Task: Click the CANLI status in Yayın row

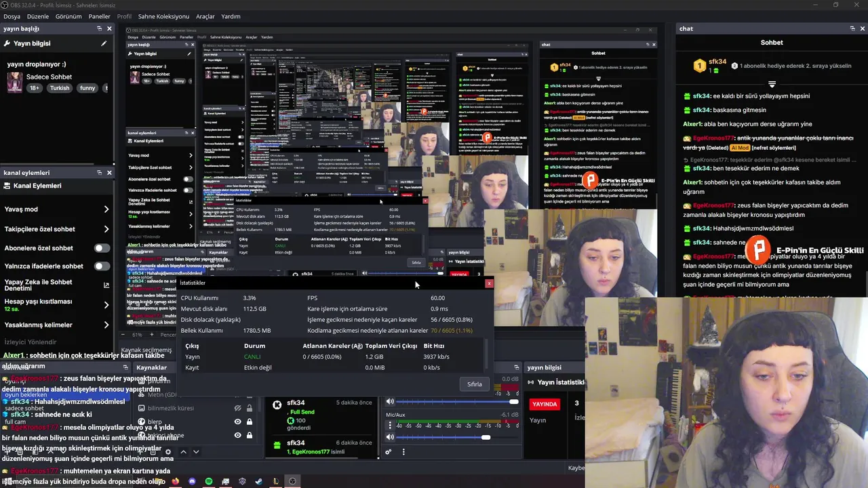Action: click(x=252, y=357)
